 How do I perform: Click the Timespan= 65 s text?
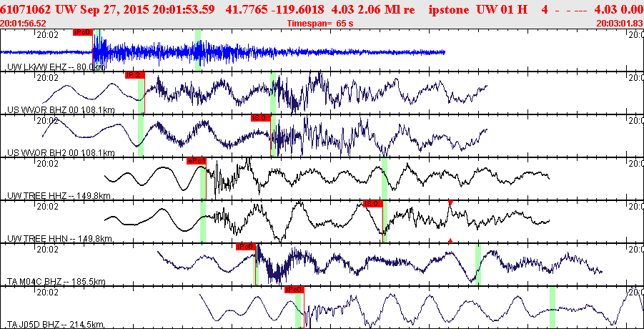(x=320, y=24)
